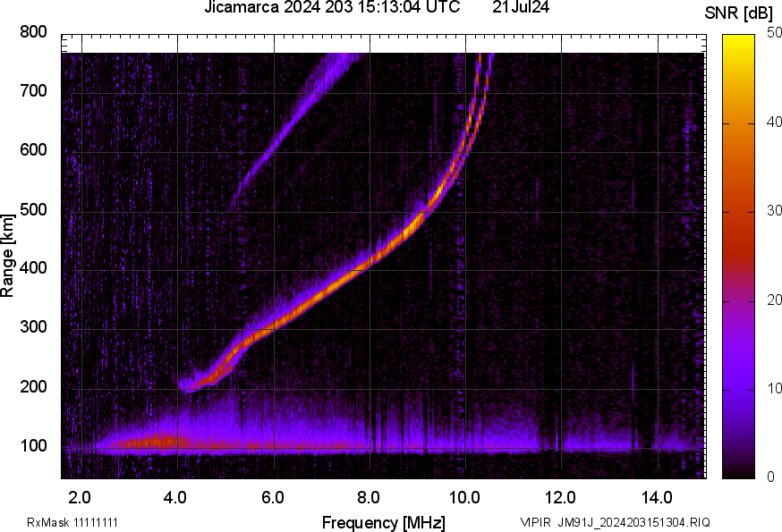Screen dimensions: 782x532
Task: Click the colorbar tick label "10"
Action: pos(774,388)
